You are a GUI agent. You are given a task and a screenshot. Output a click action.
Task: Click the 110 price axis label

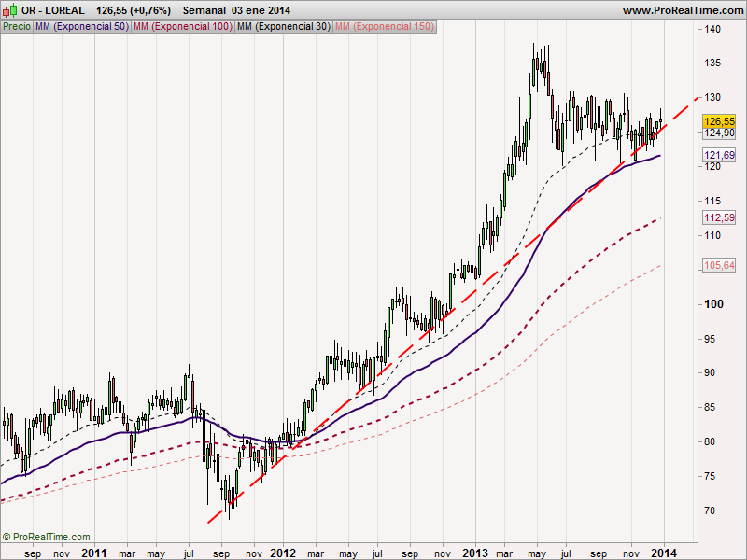[712, 235]
